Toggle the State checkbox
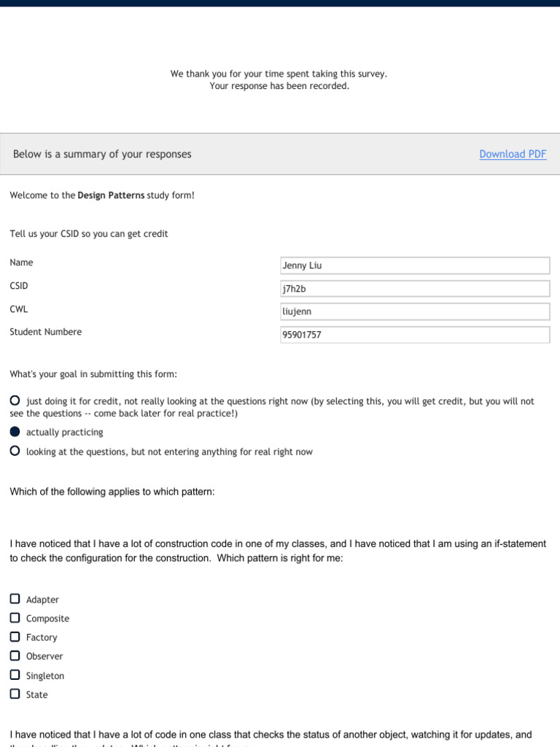 [x=15, y=694]
